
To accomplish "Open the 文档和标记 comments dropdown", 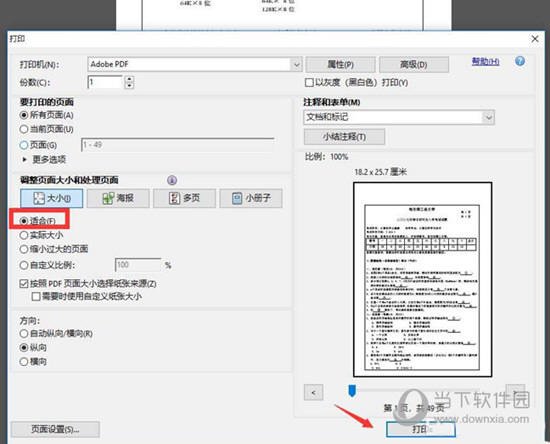I will coord(489,117).
